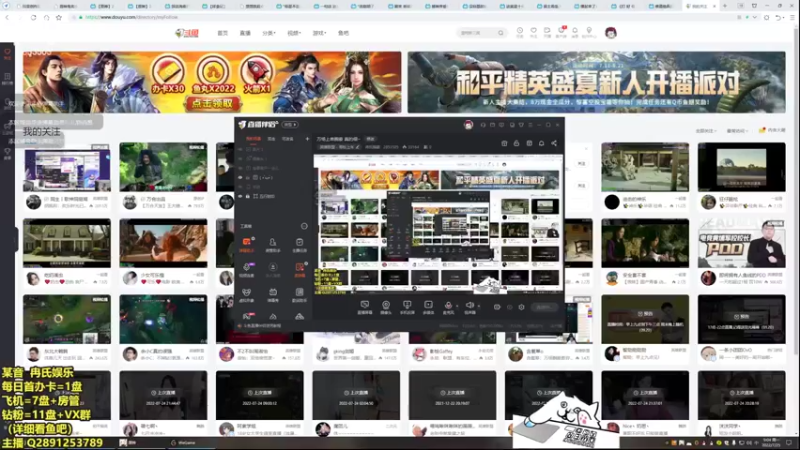Toggle visibility of sixth source row
800x450 pixels.
click(x=240, y=196)
